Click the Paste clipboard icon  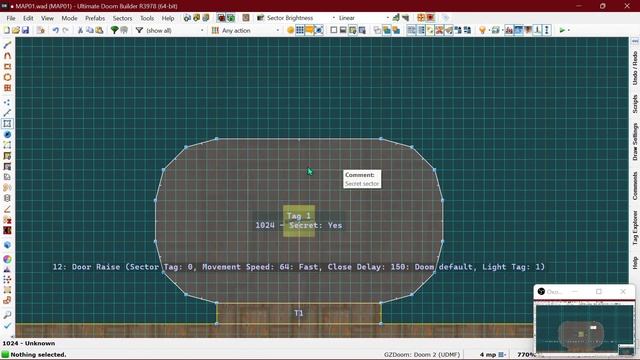(99, 30)
